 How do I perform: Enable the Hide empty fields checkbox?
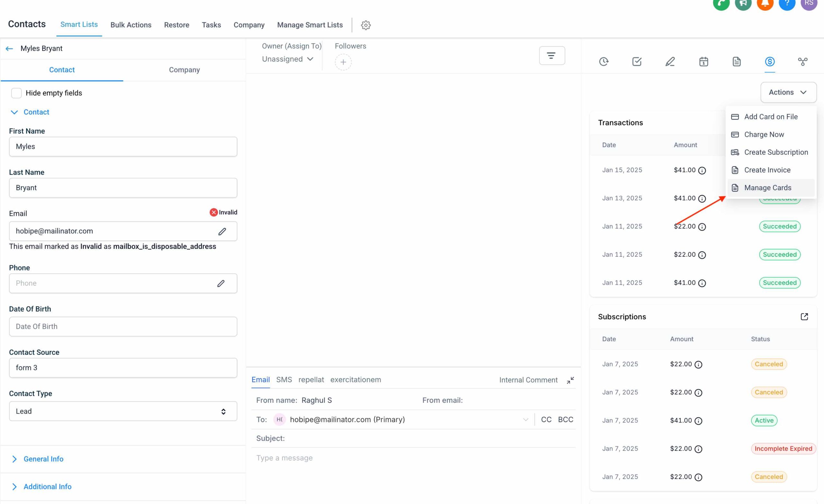pyautogui.click(x=16, y=93)
